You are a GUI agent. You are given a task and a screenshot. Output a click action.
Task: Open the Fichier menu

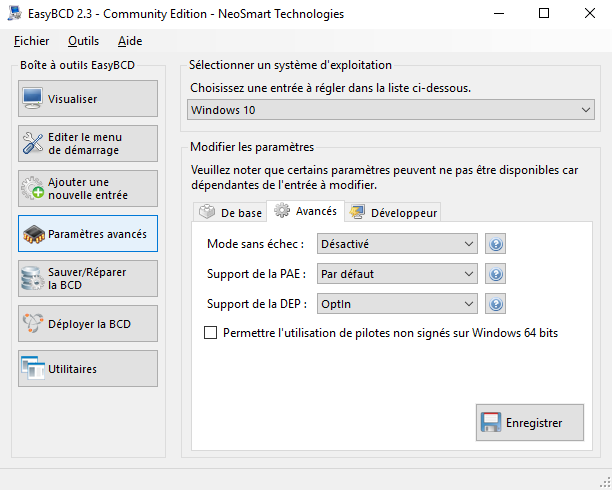pos(31,41)
